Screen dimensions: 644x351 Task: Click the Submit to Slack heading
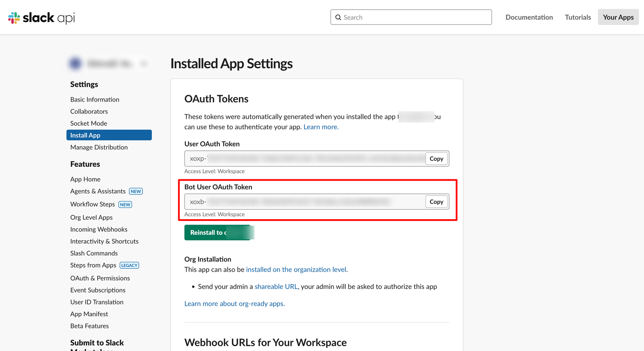[97, 343]
